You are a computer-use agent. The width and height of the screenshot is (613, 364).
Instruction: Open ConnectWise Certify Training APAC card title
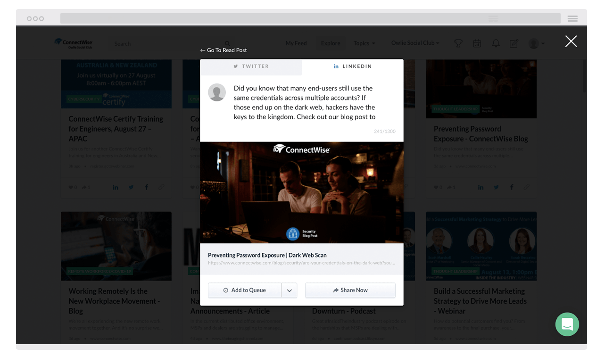point(116,129)
